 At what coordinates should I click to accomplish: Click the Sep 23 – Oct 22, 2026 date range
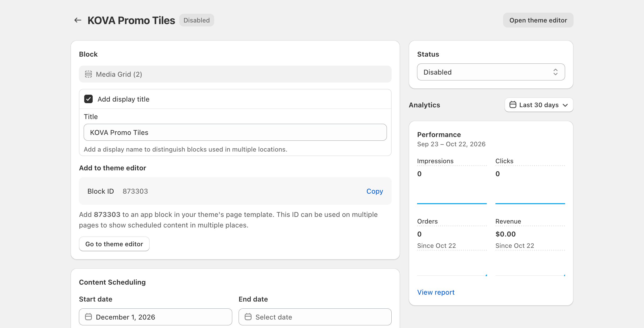(451, 144)
